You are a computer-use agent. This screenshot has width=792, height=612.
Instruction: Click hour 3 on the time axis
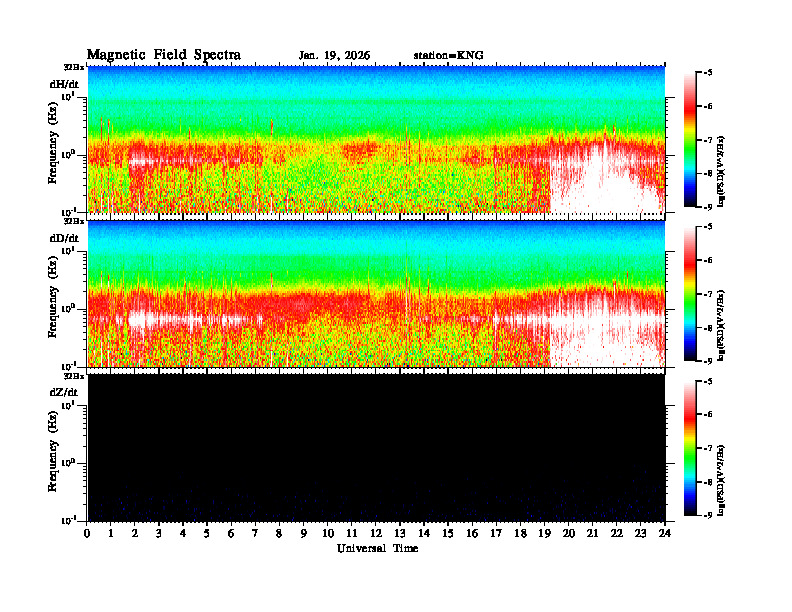pos(159,534)
